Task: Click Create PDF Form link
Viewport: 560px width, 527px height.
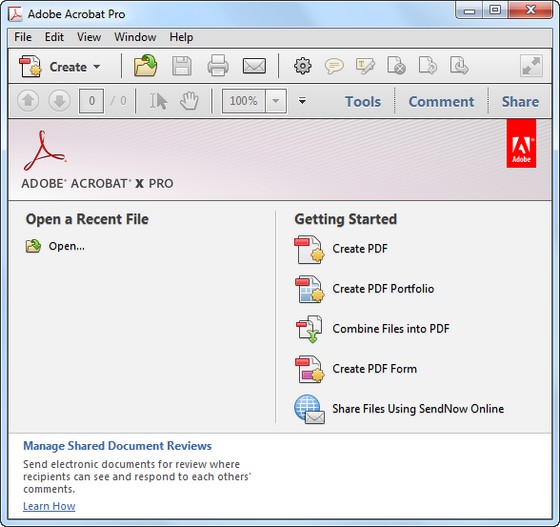Action: 375,368
